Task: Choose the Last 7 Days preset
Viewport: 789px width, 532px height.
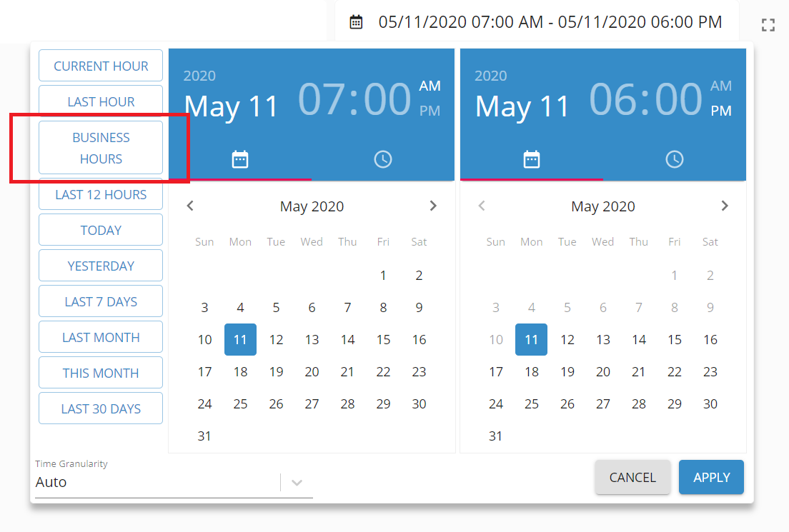Action: (x=101, y=301)
